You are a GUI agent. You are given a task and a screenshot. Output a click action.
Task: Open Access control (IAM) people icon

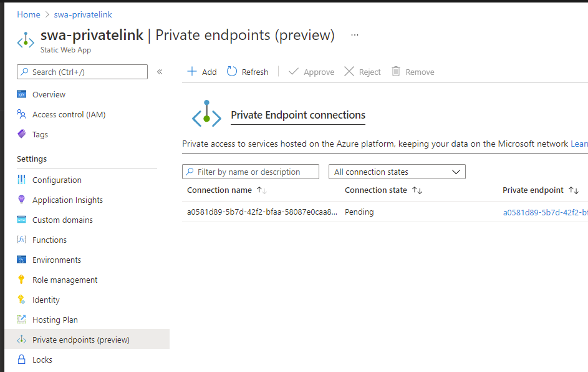[22, 115]
